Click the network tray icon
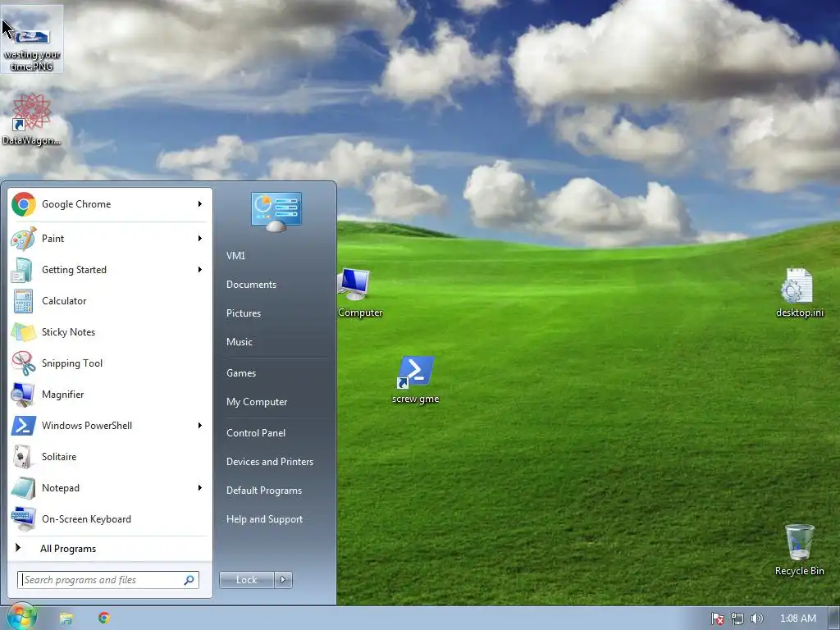The height and width of the screenshot is (630, 840). tap(737, 619)
